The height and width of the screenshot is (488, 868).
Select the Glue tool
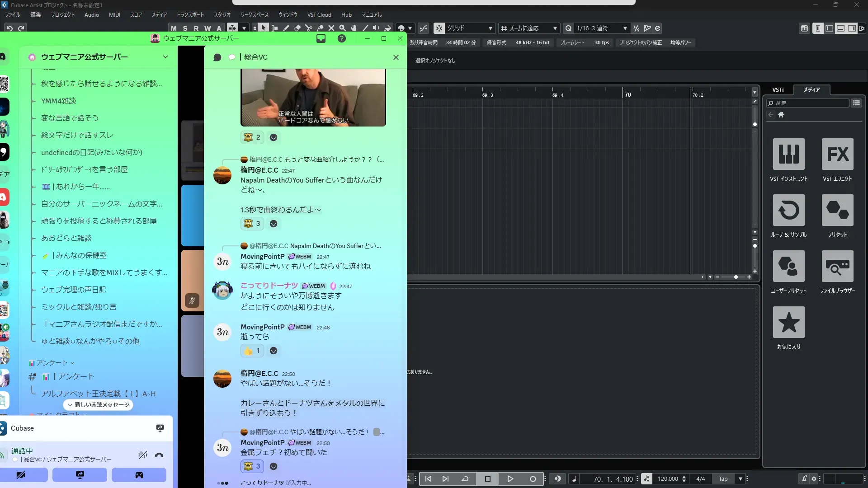(320, 28)
